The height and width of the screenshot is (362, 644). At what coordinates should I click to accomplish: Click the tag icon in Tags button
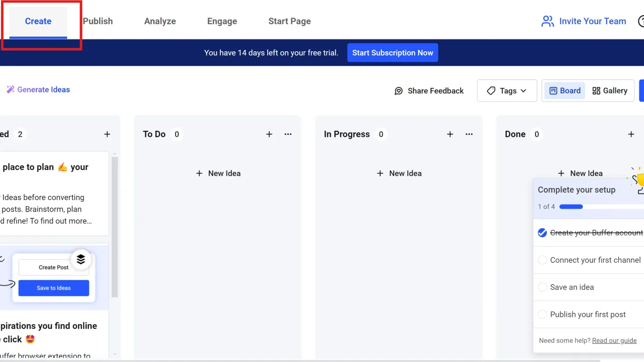click(491, 91)
